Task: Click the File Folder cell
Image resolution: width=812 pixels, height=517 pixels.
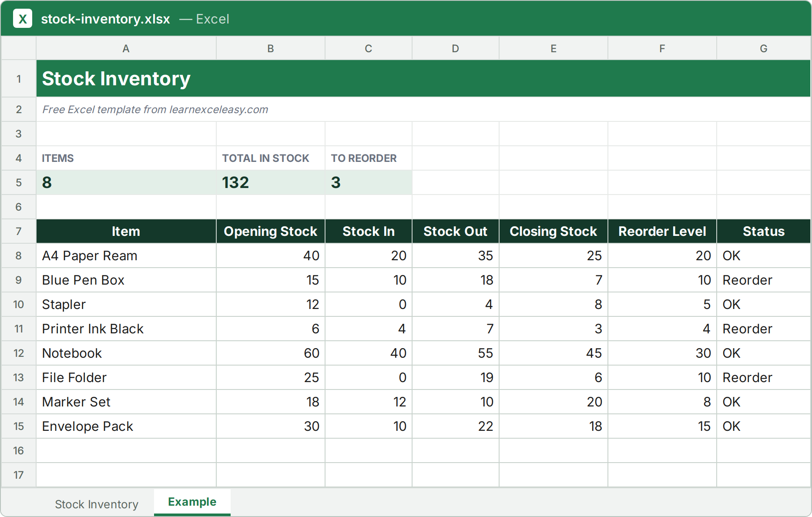Action: pos(126,377)
